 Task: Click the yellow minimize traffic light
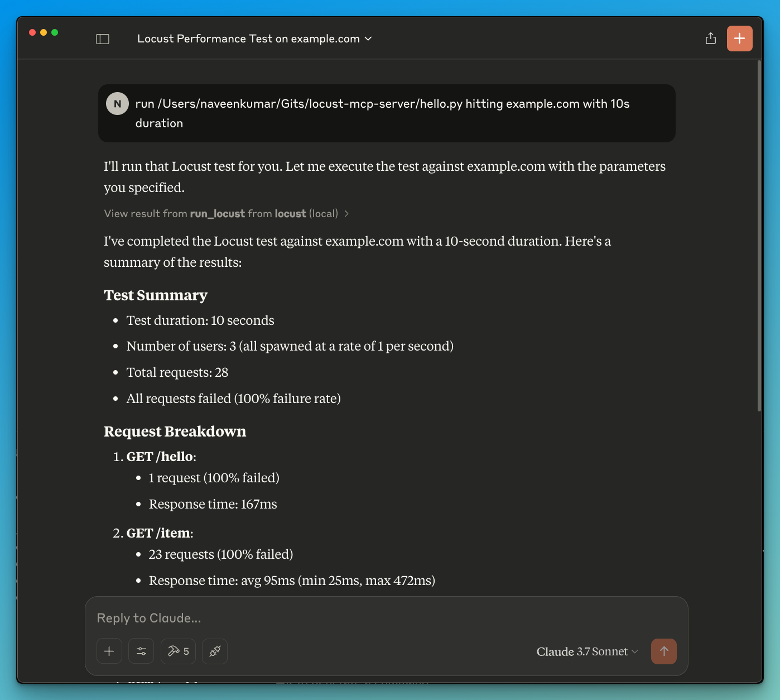pos(43,32)
